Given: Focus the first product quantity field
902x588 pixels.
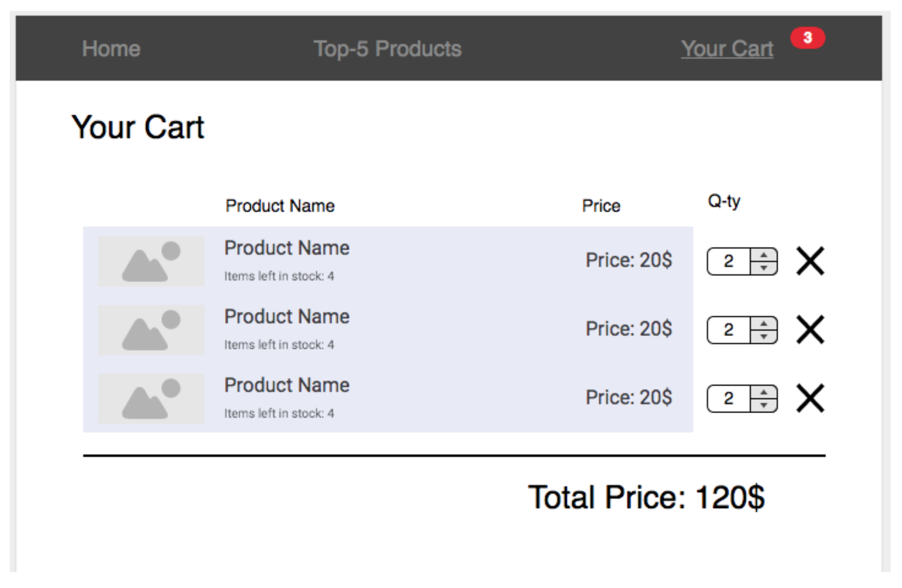Looking at the screenshot, I should pos(729,262).
